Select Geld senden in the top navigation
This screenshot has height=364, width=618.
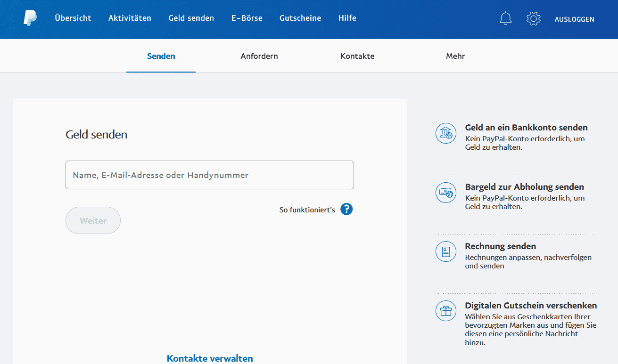[x=191, y=18]
